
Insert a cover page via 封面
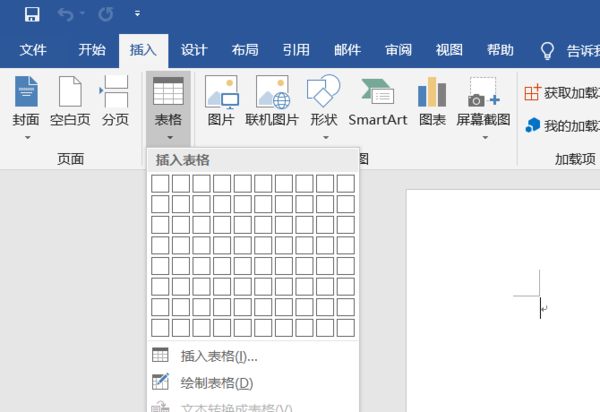point(26,107)
